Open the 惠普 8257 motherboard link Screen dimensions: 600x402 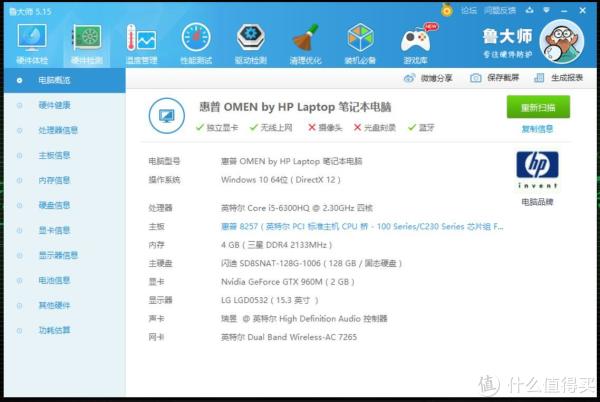[x=362, y=227]
